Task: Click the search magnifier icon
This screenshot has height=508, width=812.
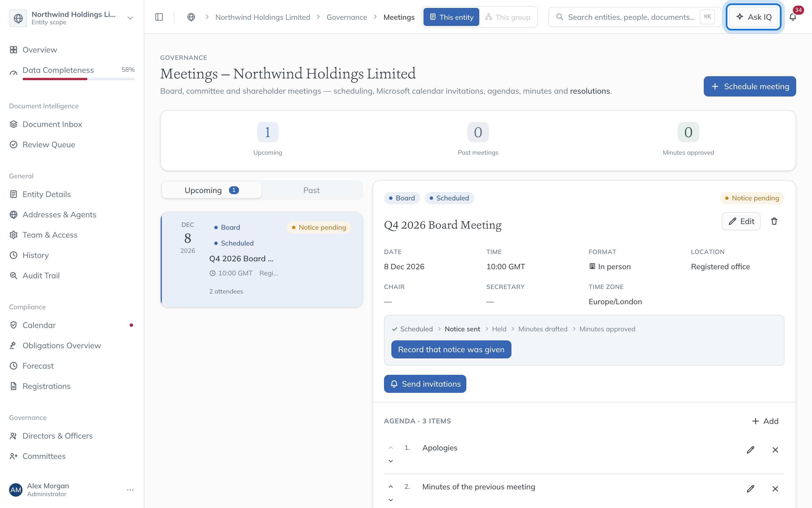Action: point(559,17)
